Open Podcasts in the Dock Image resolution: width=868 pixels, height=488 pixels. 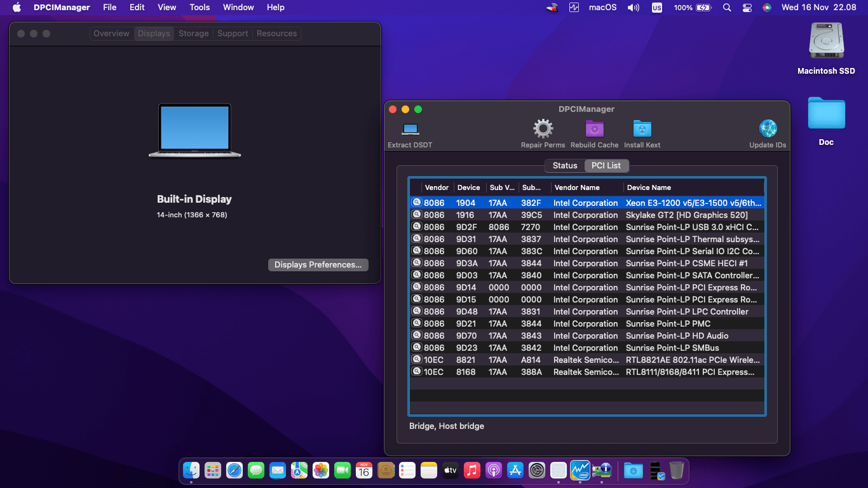493,470
